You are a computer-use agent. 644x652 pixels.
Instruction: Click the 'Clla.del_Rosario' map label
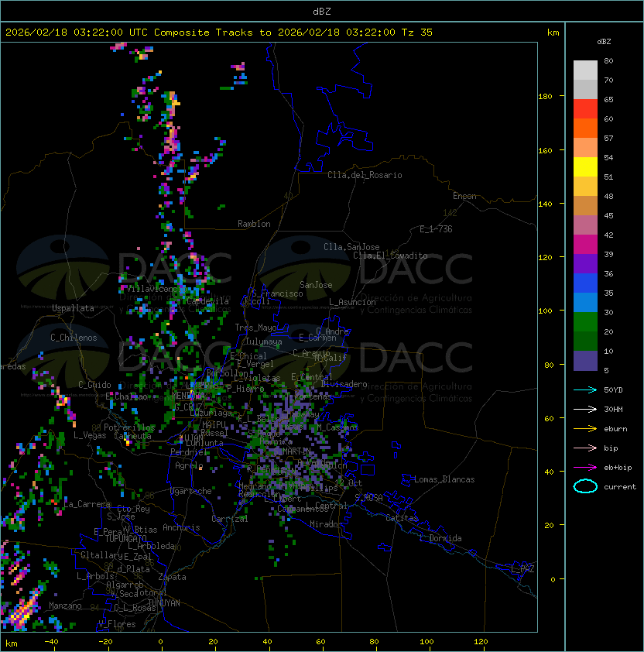click(x=365, y=175)
